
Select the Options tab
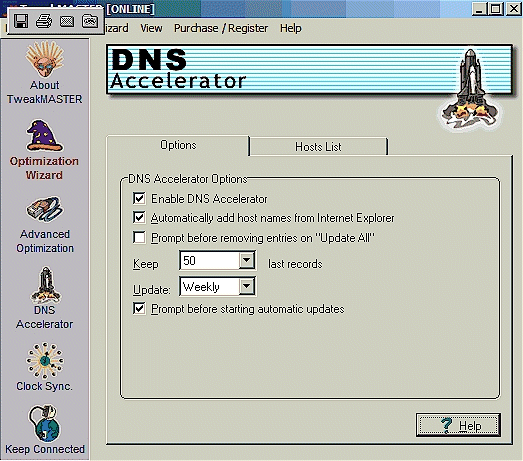tap(178, 145)
